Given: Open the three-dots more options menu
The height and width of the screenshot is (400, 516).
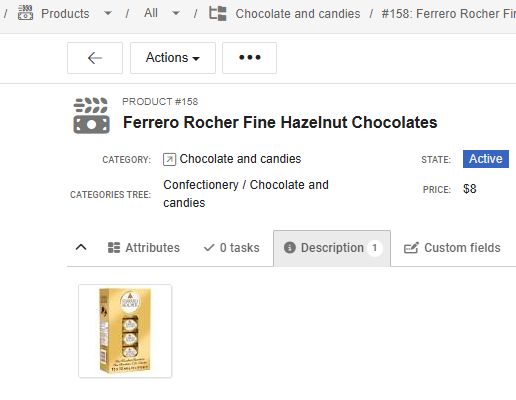Looking at the screenshot, I should coord(249,58).
